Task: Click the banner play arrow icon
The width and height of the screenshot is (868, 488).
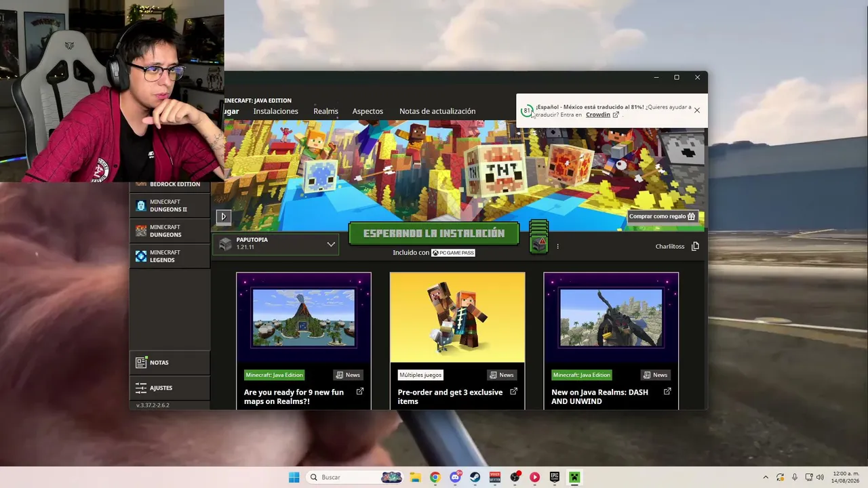Action: [x=224, y=217]
